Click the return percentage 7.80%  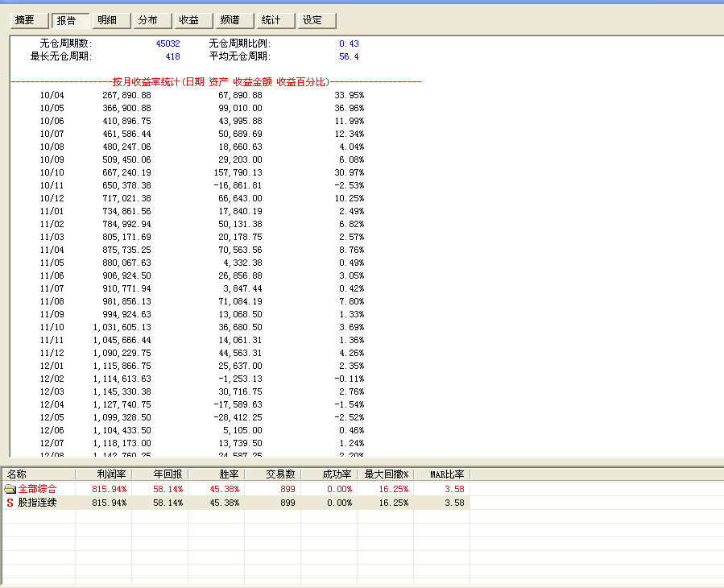coord(351,302)
